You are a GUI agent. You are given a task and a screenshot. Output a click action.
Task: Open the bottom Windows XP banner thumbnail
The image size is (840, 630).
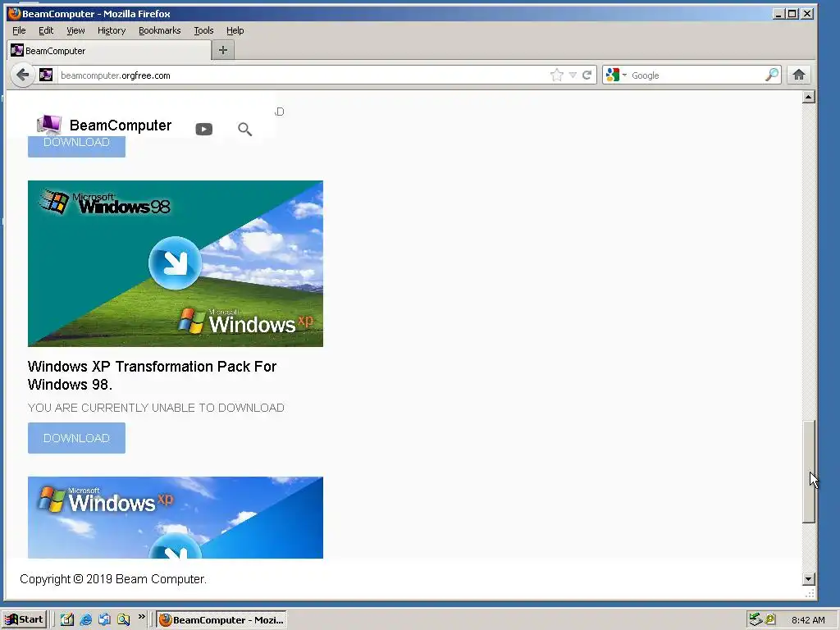[x=176, y=518]
